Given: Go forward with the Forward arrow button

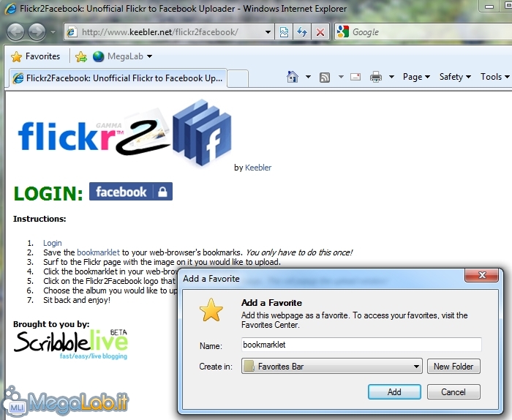Looking at the screenshot, I should tap(37, 32).
